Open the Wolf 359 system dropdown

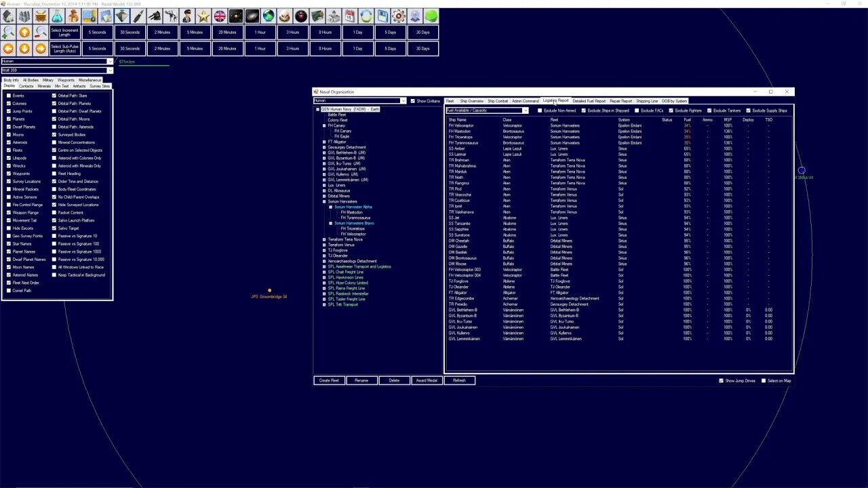(x=56, y=70)
